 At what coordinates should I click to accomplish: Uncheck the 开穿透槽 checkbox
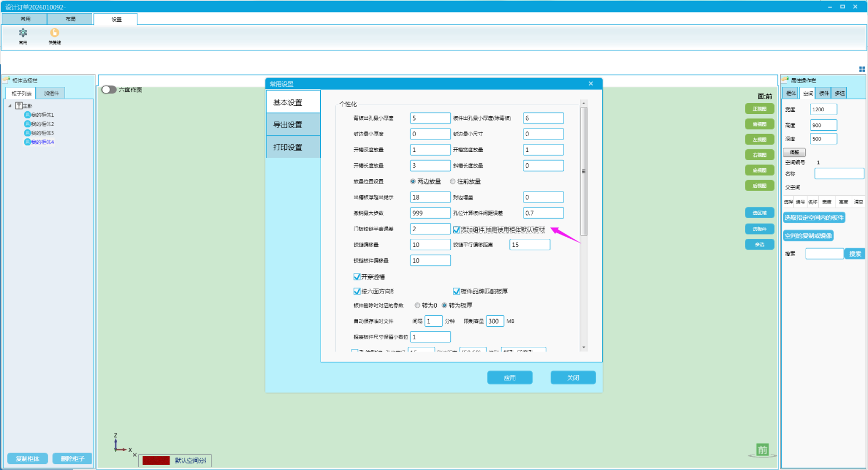coord(357,277)
